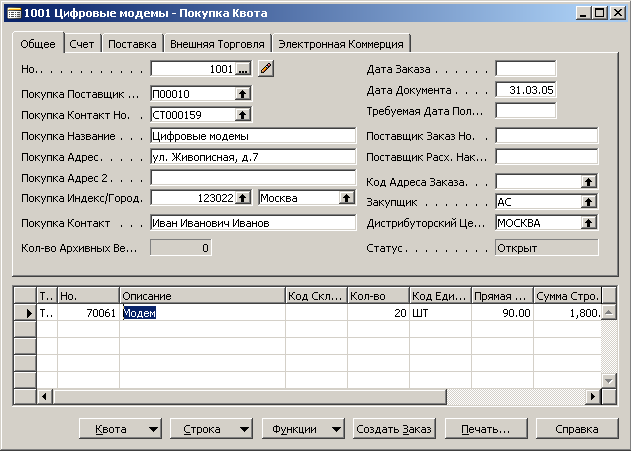Click the quantity cell 20
Viewport: 631px width, 451px height.
pyautogui.click(x=378, y=313)
